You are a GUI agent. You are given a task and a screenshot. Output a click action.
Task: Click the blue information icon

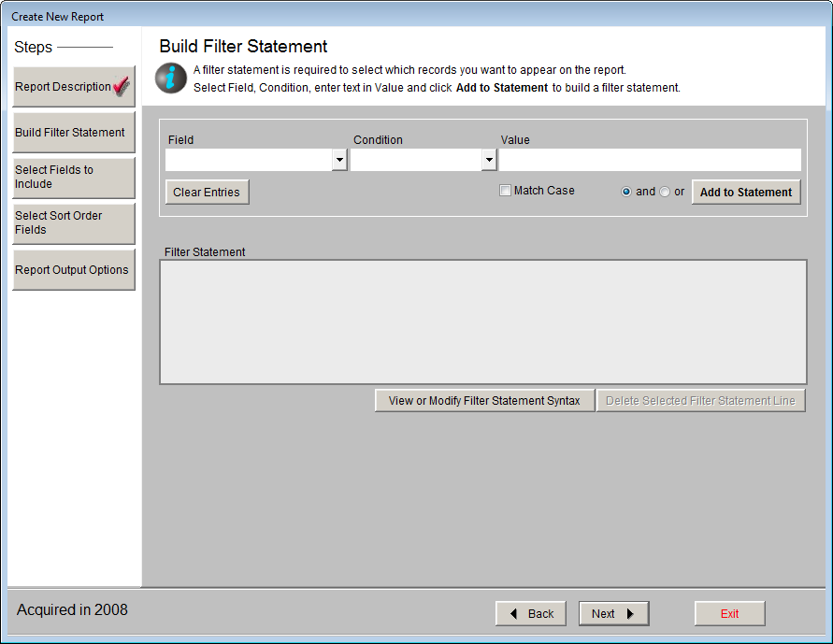click(x=170, y=77)
